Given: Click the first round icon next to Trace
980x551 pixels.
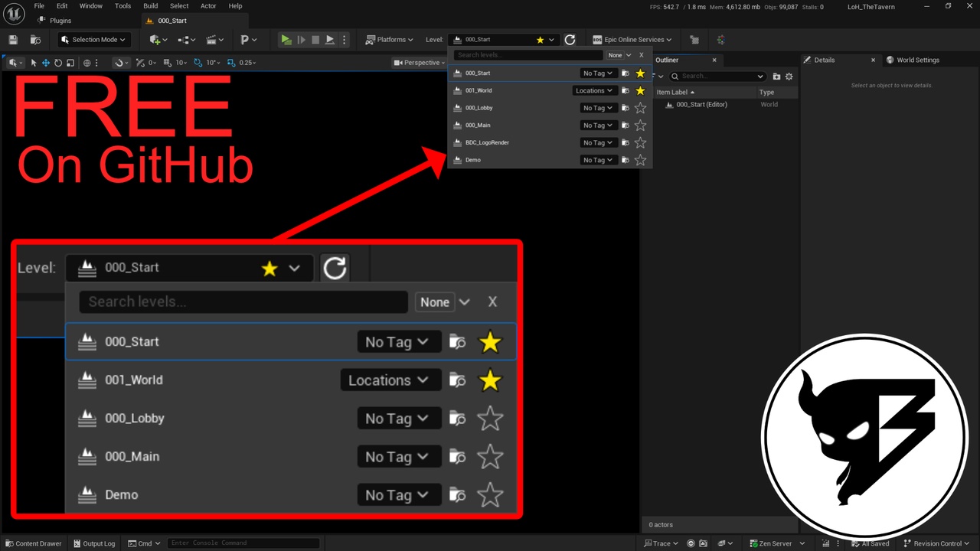Looking at the screenshot, I should click(691, 543).
